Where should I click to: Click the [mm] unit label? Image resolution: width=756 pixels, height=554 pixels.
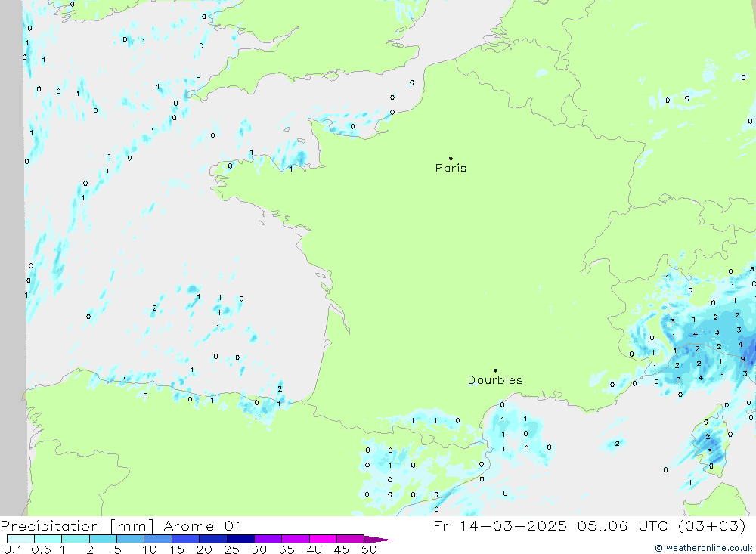(132, 526)
